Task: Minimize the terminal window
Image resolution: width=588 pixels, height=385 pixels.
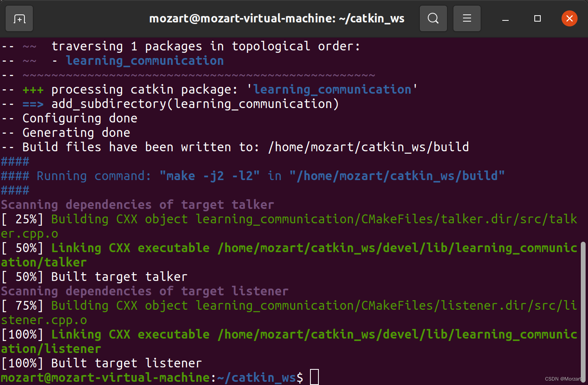Action: pyautogui.click(x=505, y=18)
